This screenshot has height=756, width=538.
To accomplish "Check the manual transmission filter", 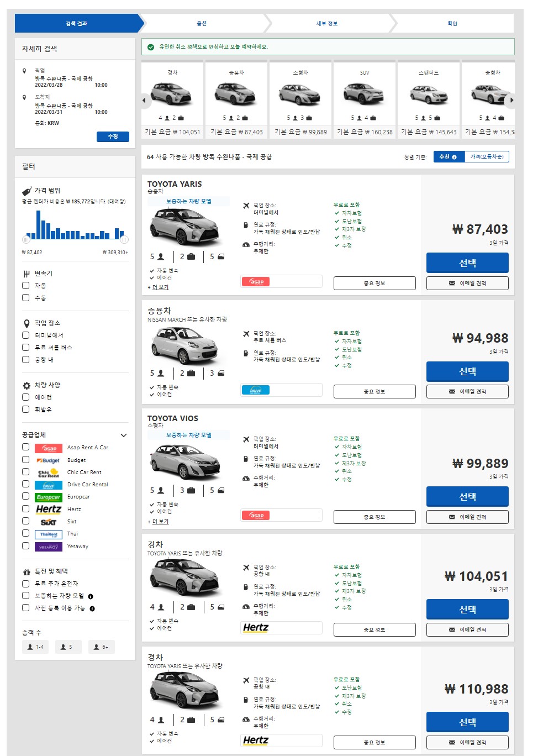I will (x=25, y=298).
